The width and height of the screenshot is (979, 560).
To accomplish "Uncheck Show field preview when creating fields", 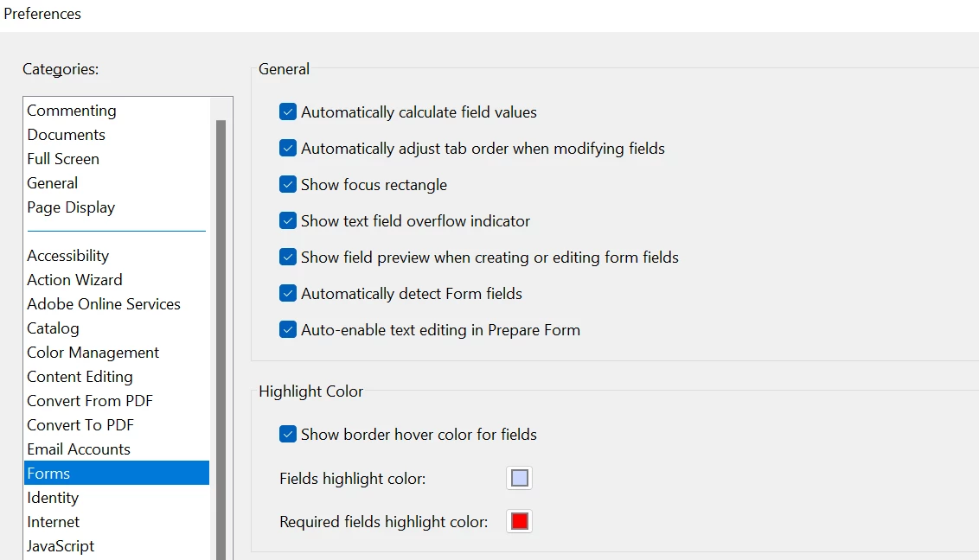I will click(288, 257).
